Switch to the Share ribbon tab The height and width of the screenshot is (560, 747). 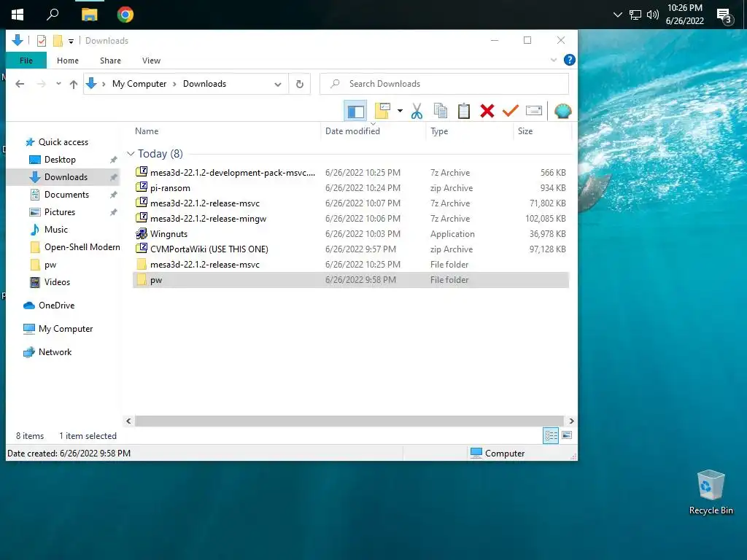click(110, 61)
